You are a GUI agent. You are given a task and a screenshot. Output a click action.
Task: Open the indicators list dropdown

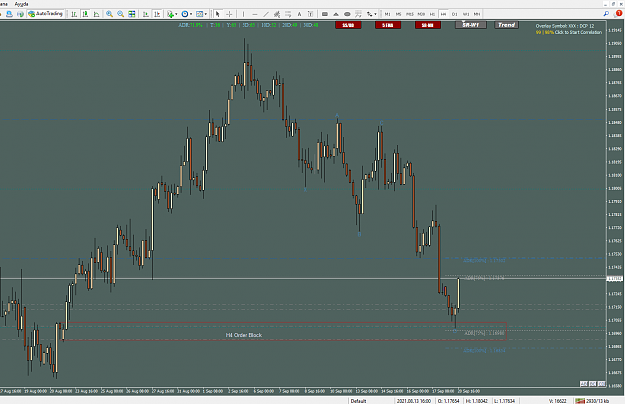pyautogui.click(x=172, y=14)
